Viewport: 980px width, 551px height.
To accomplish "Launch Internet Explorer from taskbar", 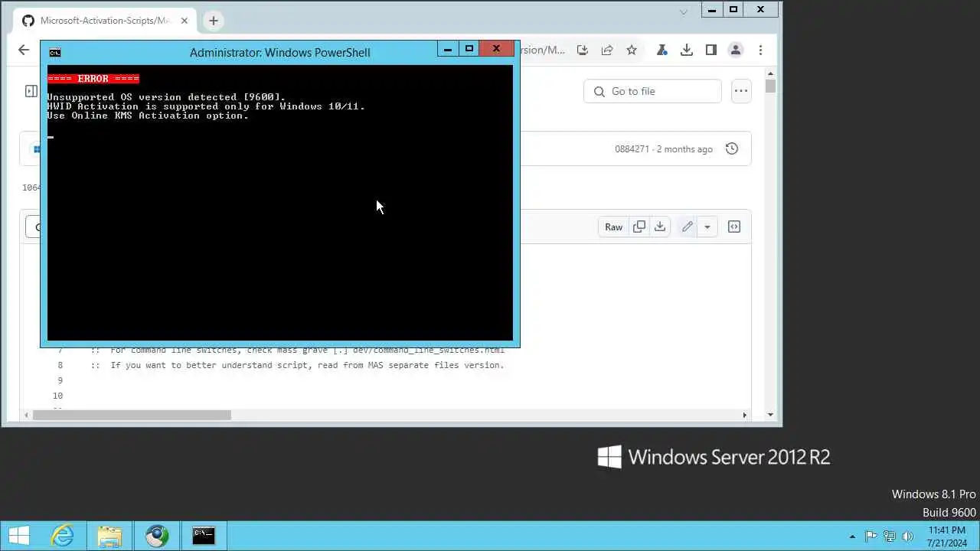I will 63,536.
